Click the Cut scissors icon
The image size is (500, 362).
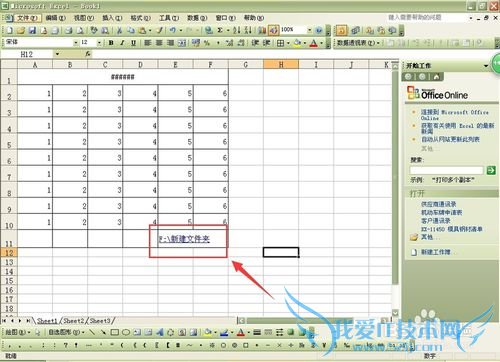tap(119, 30)
